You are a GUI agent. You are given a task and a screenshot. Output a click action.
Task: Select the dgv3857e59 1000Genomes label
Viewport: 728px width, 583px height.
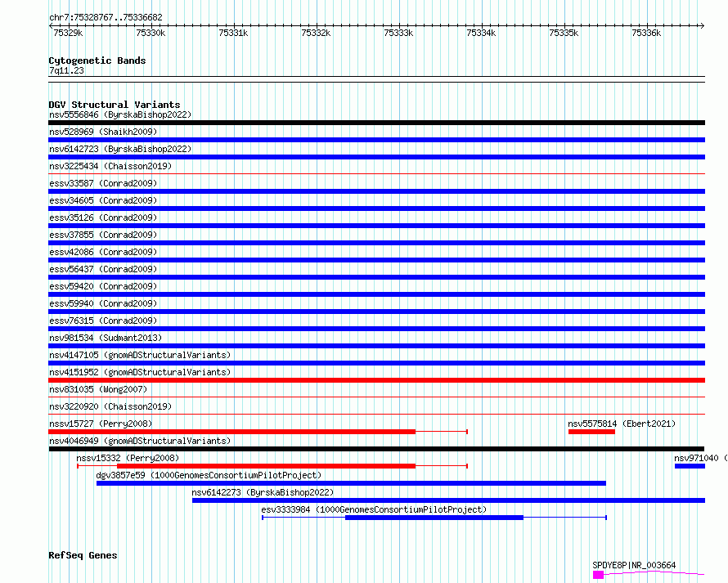point(209,475)
